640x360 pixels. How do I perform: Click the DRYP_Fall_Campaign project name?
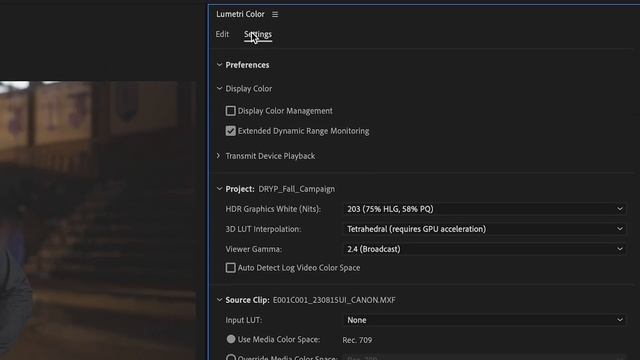pos(297,189)
